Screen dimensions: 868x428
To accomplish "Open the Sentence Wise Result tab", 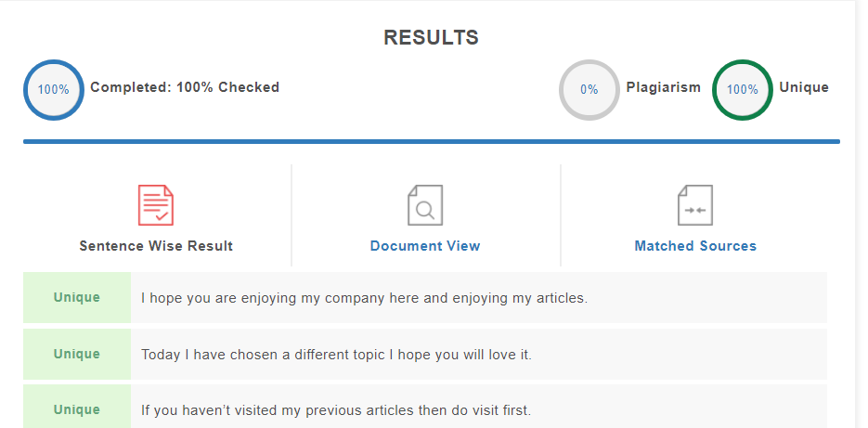I will 156,246.
